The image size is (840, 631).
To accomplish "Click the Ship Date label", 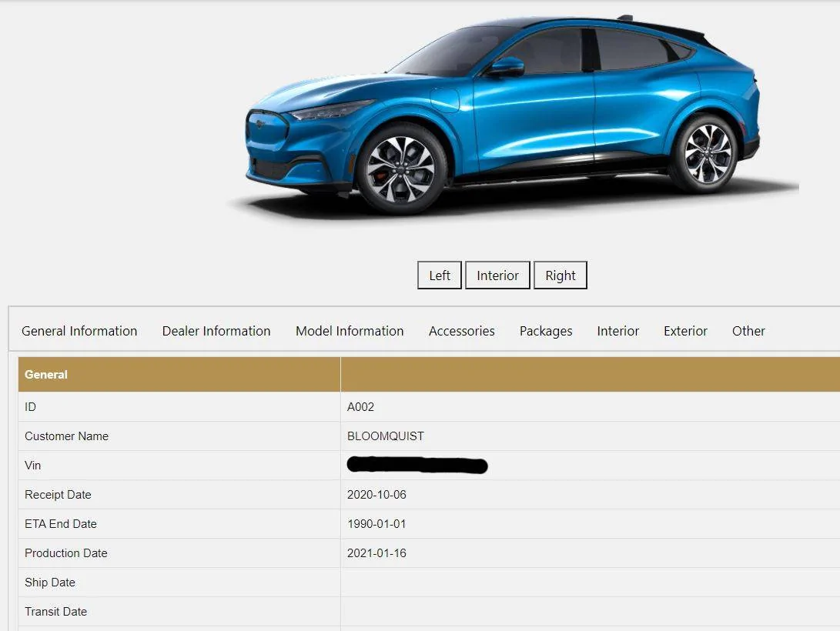I will 50,583.
